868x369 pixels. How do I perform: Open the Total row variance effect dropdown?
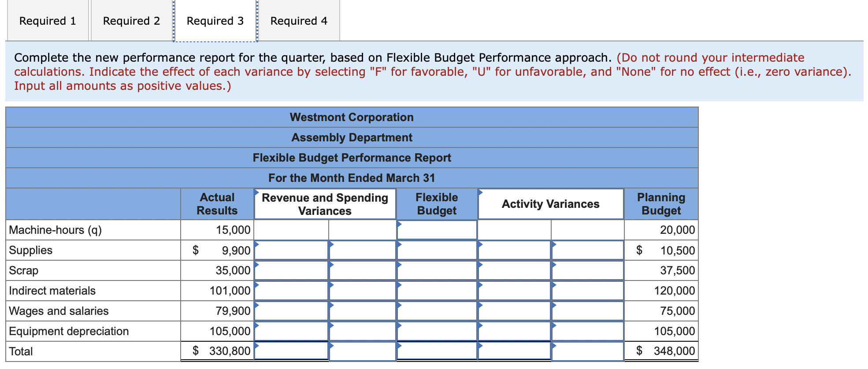[x=361, y=351]
